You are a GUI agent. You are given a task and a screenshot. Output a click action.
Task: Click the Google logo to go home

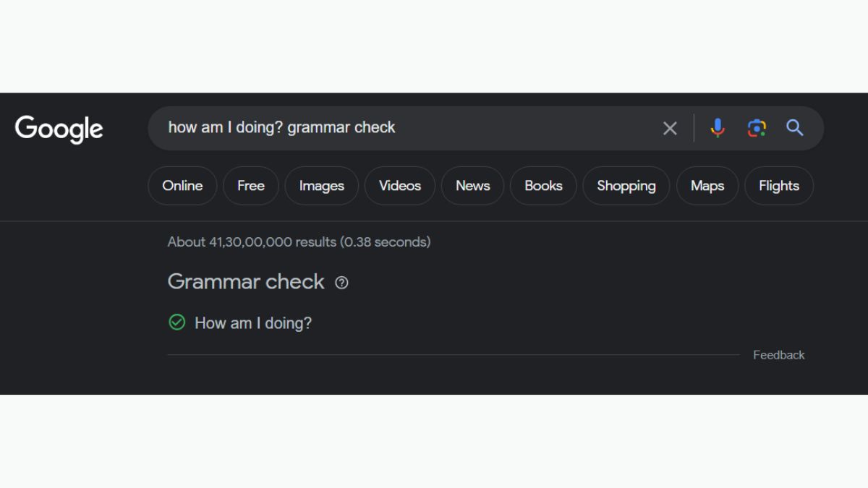coord(59,129)
